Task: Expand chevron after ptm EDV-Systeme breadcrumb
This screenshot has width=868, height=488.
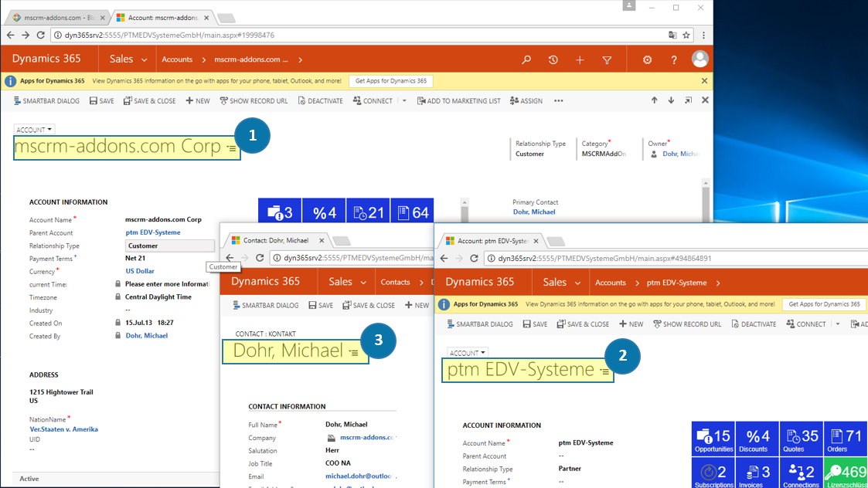Action: tap(718, 283)
